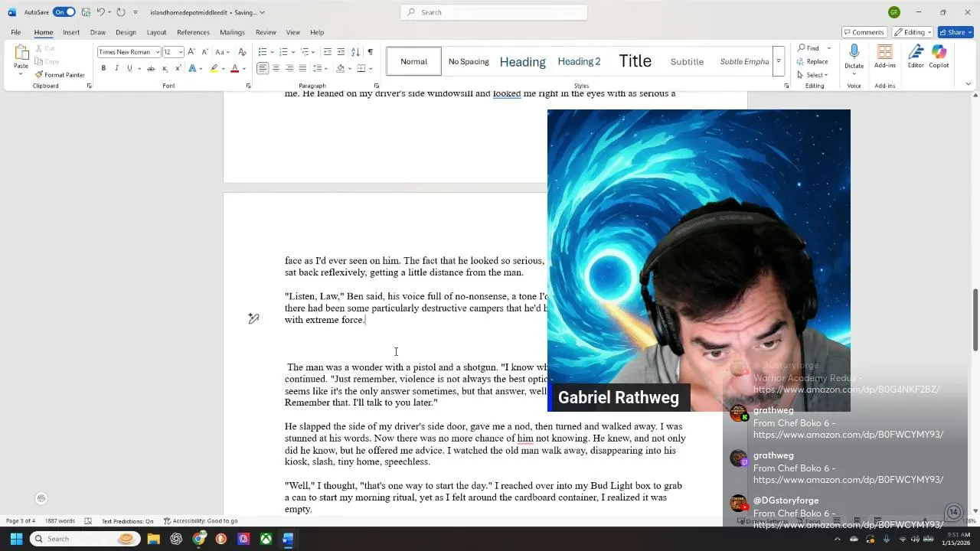Increase paragraph indent
Screen dimensions: 980x551
coord(341,52)
